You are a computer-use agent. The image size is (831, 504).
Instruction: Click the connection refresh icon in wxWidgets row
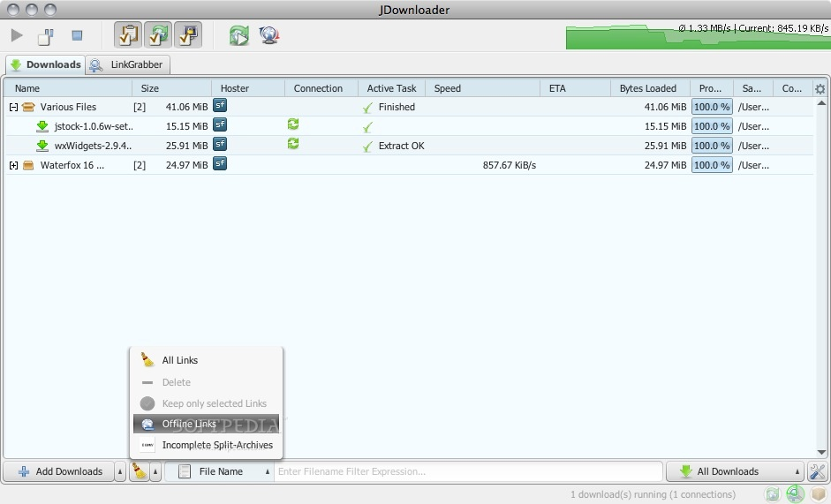(x=293, y=144)
